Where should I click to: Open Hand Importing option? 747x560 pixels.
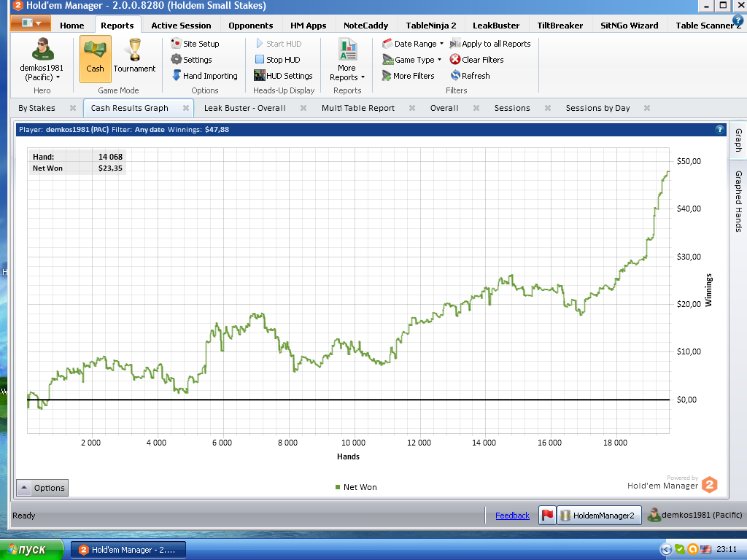(x=204, y=76)
